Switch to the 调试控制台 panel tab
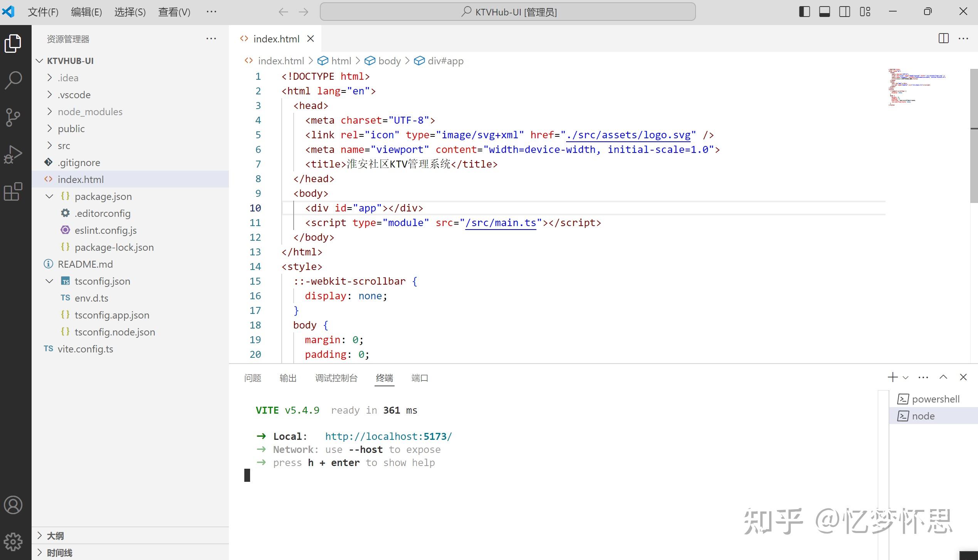Image resolution: width=978 pixels, height=560 pixels. point(336,378)
